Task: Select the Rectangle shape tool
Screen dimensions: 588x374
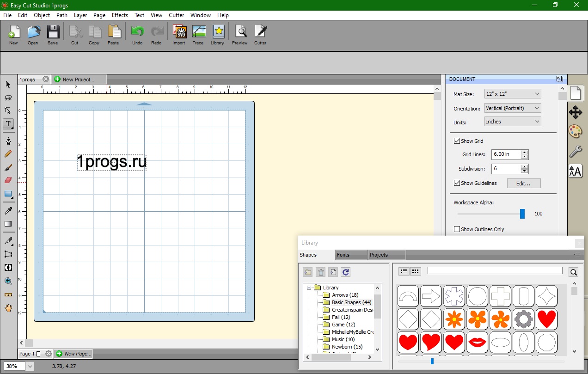Action: (8, 194)
